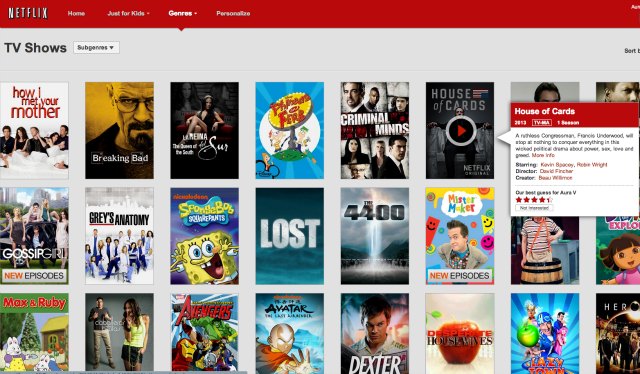Open the Desperate Housewives poster

[x=460, y=333]
